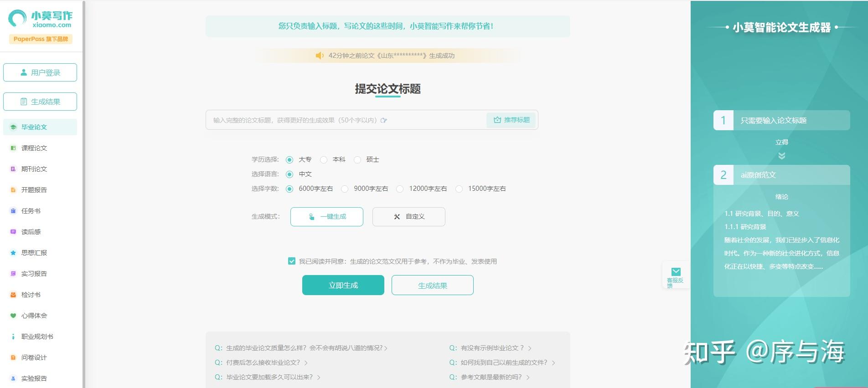Expand FAQ 付费后怎么接收毕业论文

[x=261, y=362]
